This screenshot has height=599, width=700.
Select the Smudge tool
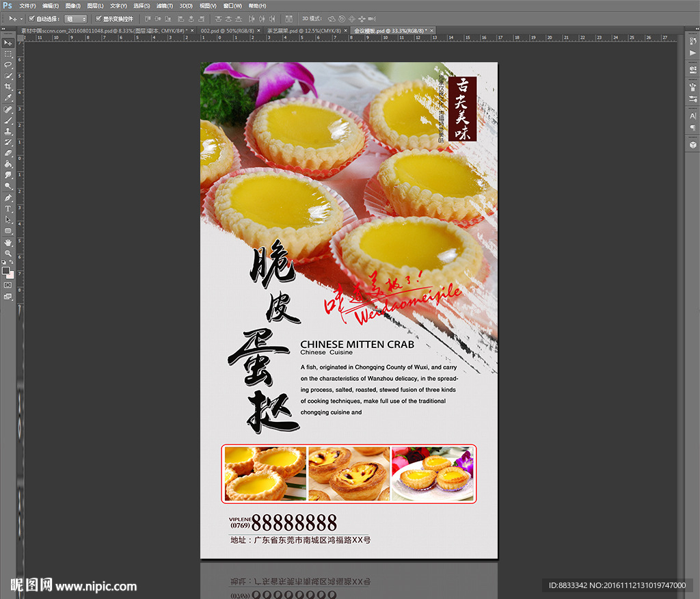point(8,175)
